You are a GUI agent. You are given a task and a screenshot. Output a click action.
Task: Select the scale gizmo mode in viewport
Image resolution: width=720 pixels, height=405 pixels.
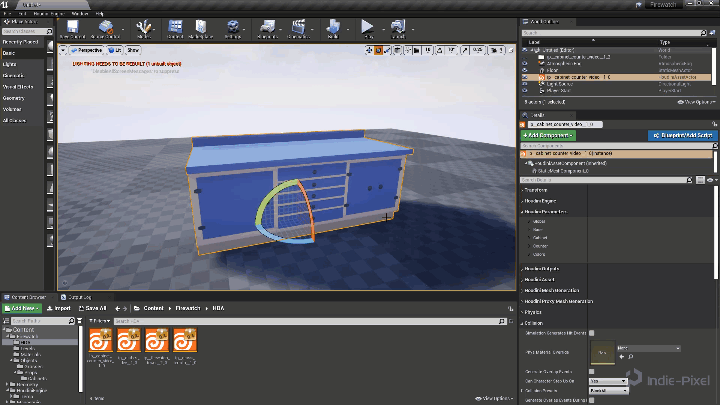[387, 50]
